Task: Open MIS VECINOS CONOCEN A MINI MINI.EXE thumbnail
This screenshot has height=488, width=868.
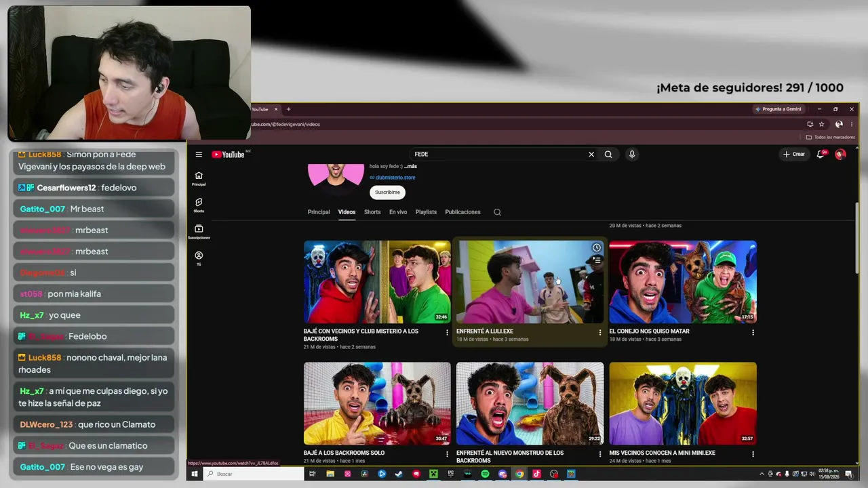Action: point(683,403)
